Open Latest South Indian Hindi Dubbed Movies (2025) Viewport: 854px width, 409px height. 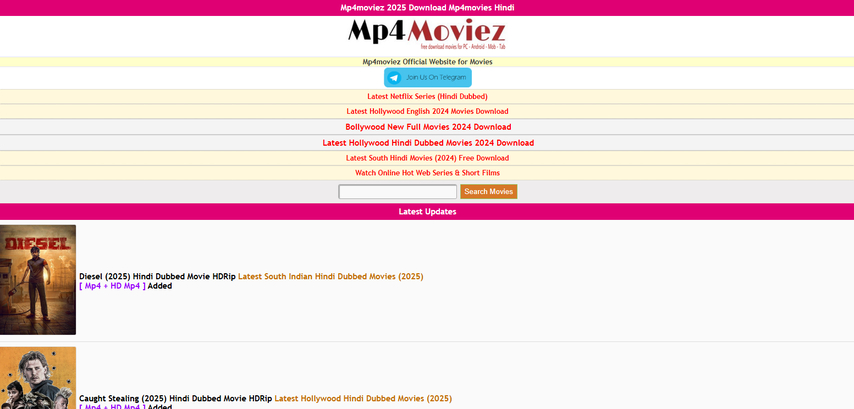331,276
